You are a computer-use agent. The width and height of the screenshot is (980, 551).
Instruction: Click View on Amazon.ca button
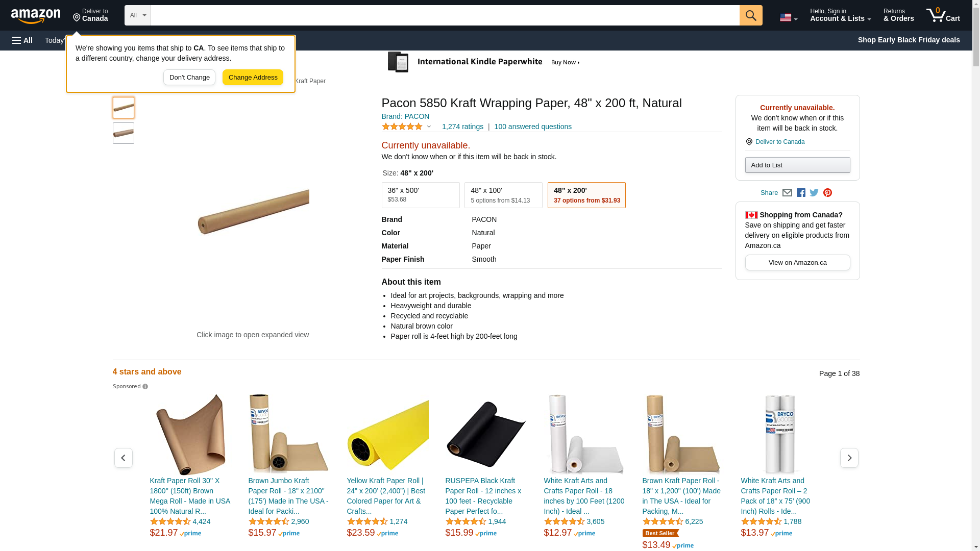click(797, 263)
